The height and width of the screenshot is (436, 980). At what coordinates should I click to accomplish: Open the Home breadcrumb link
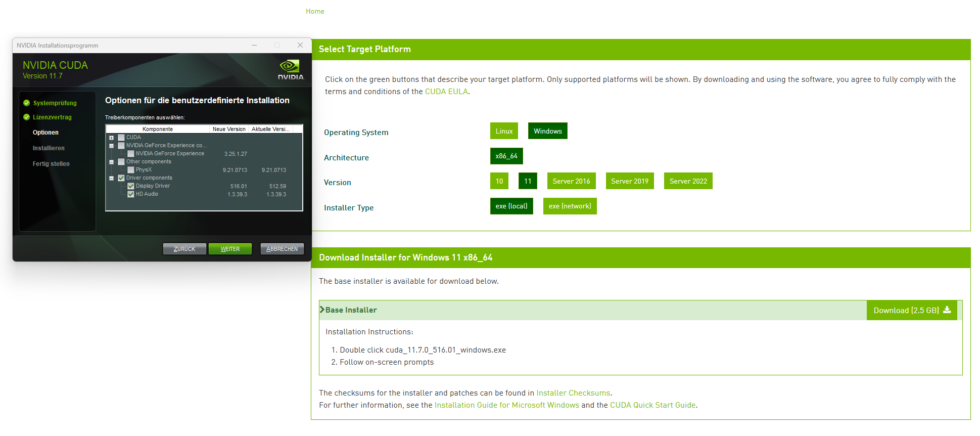(x=315, y=11)
